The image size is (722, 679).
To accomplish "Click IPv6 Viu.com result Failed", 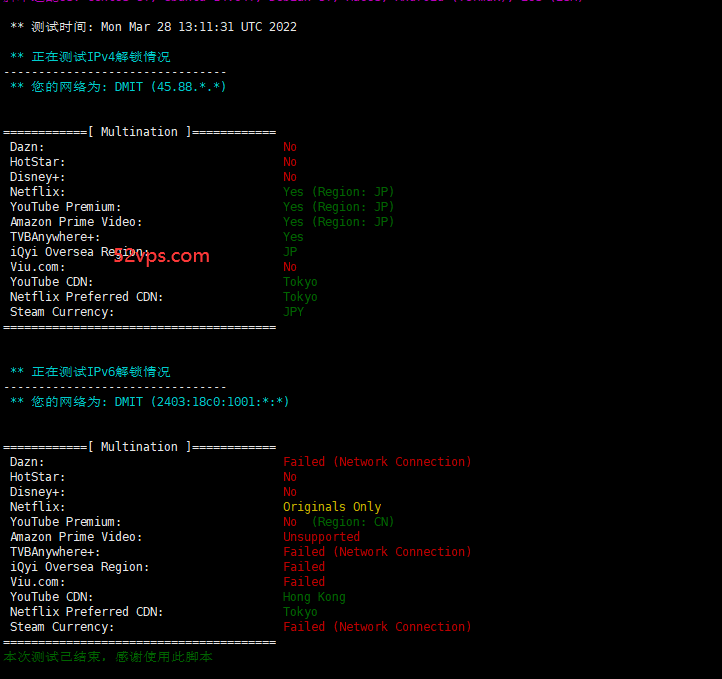I will pos(304,581).
